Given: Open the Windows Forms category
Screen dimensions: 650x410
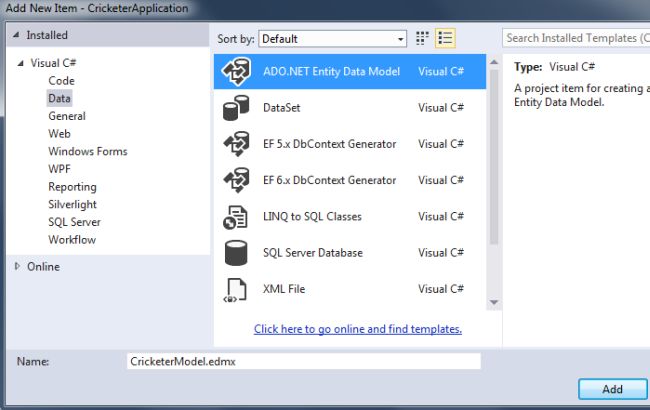Looking at the screenshot, I should tap(87, 151).
